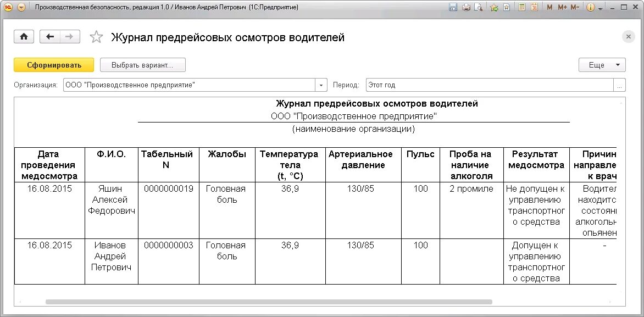Select Головная боль cell in Яшин row
The width and height of the screenshot is (644, 317).
[227, 210]
